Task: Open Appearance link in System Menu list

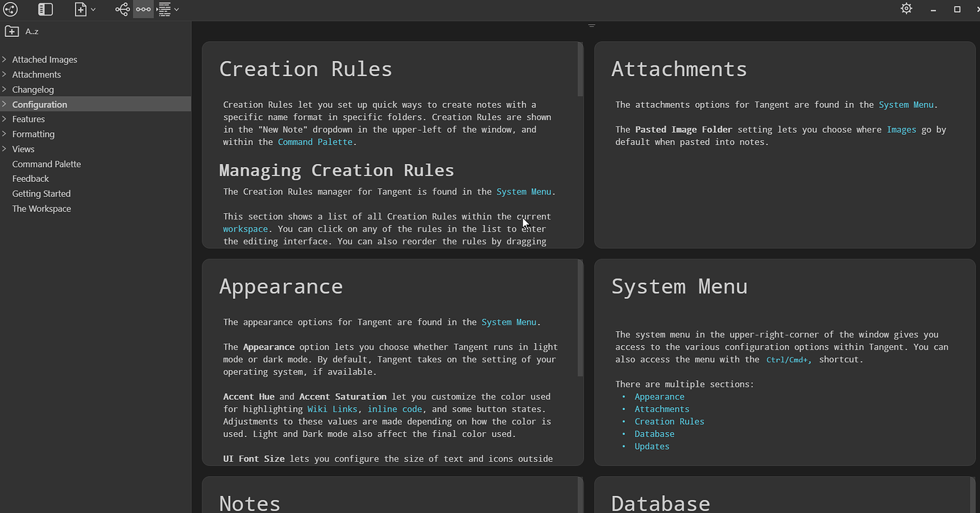Action: pos(660,397)
